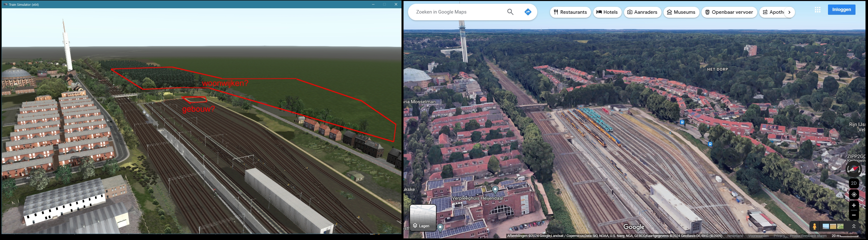Select the Openbaar vervoer chip
The image size is (868, 240).
click(729, 12)
